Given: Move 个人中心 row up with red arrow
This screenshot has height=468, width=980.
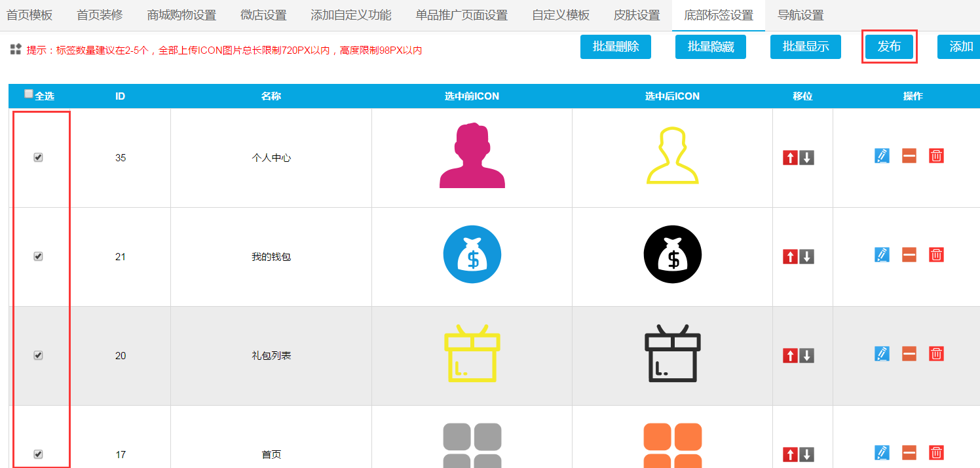Looking at the screenshot, I should 790,158.
